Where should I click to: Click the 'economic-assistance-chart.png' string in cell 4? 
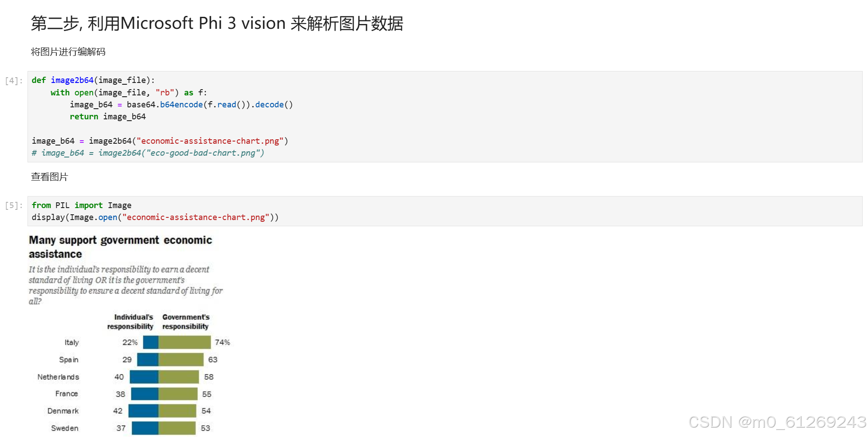pyautogui.click(x=210, y=141)
